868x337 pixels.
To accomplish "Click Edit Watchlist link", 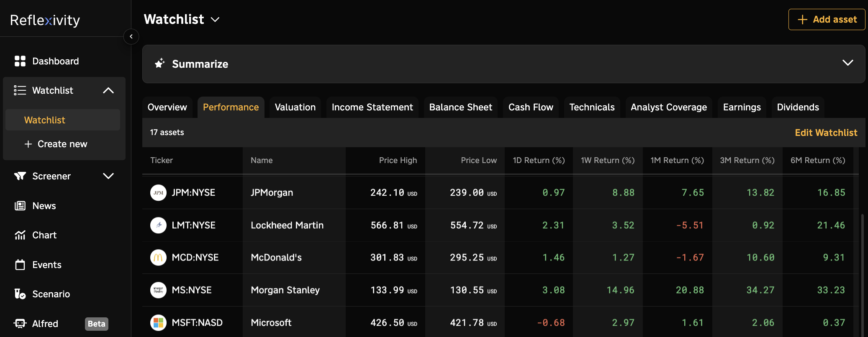I will (826, 133).
